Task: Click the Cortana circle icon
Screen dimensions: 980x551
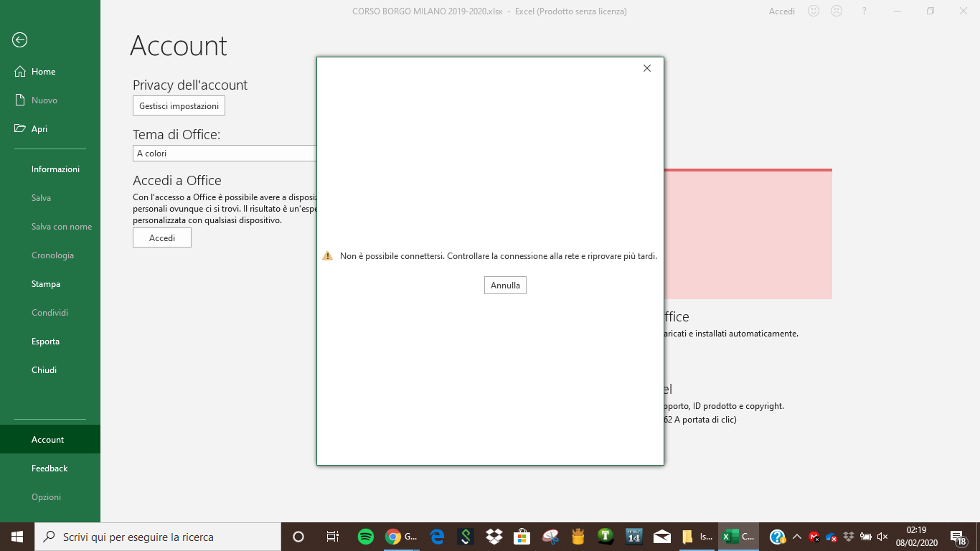Action: click(298, 537)
